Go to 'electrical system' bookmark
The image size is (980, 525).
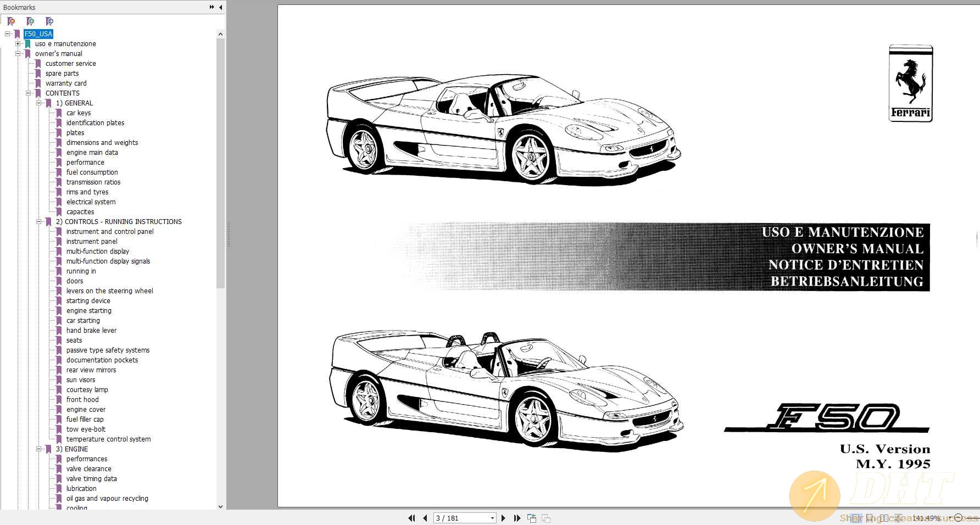[x=91, y=202]
